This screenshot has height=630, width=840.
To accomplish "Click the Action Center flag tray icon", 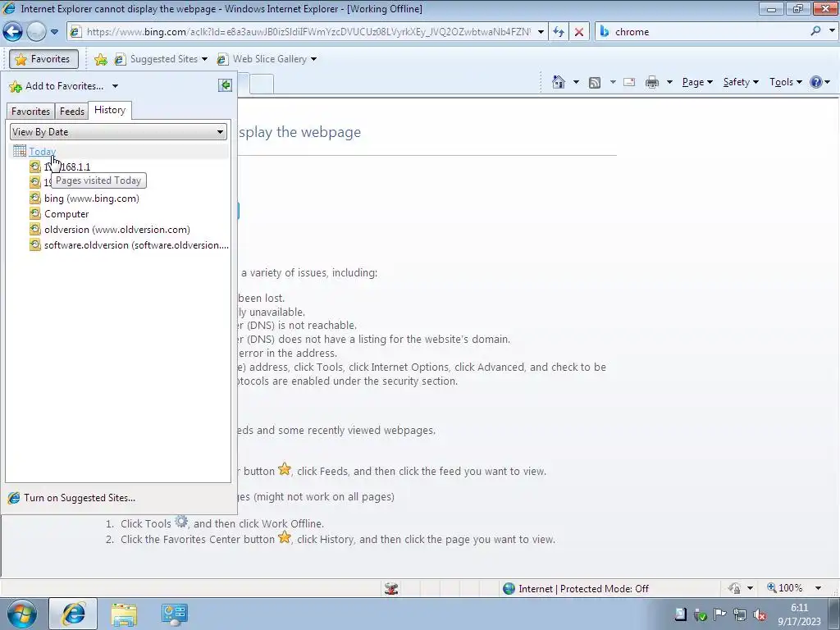I will [x=719, y=615].
